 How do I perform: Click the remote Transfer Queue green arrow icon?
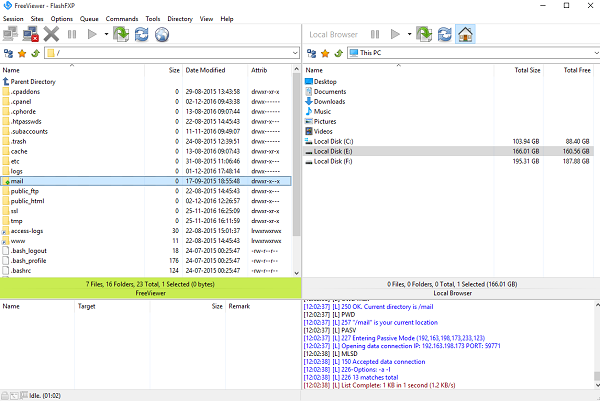121,34
